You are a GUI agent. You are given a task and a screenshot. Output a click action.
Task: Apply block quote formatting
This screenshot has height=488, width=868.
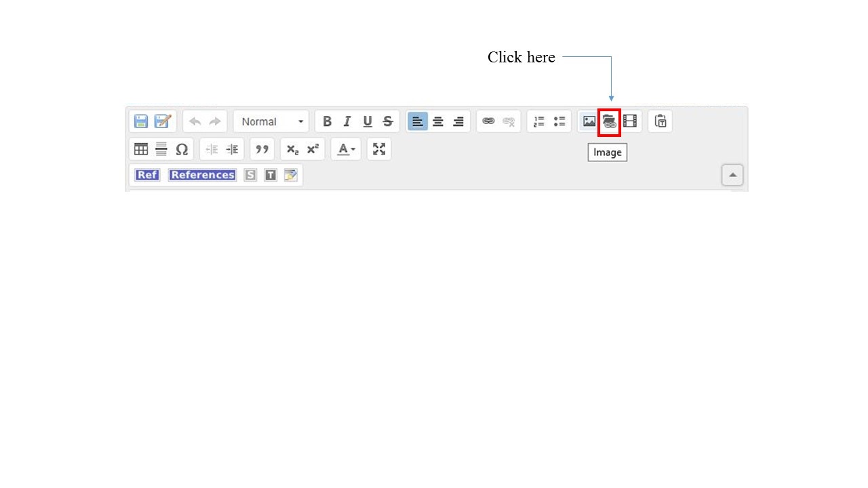pyautogui.click(x=262, y=149)
